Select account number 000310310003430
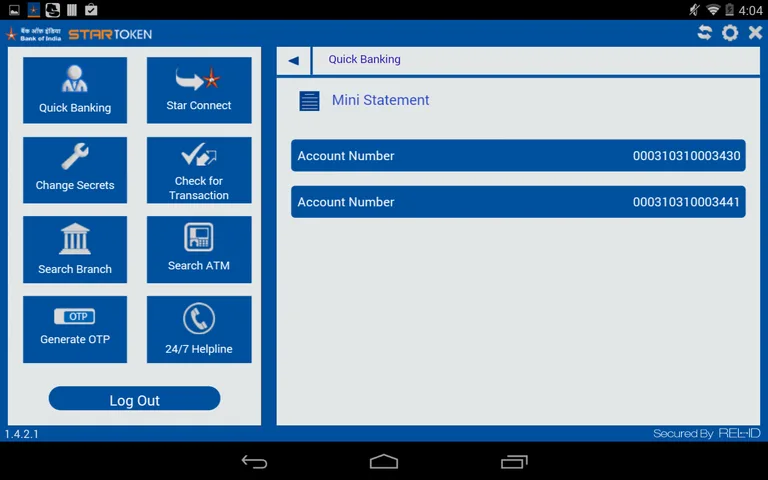This screenshot has width=768, height=480. point(518,156)
